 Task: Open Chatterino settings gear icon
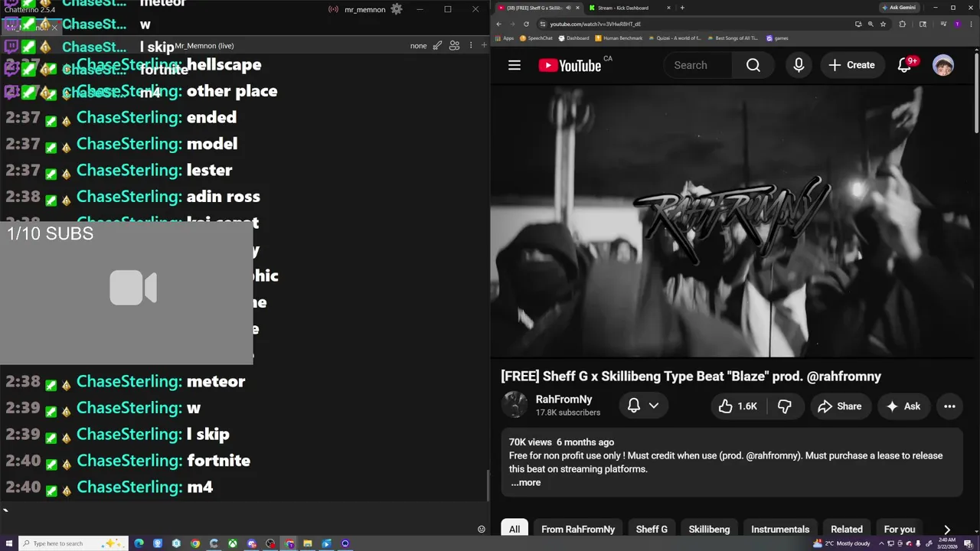tap(396, 9)
